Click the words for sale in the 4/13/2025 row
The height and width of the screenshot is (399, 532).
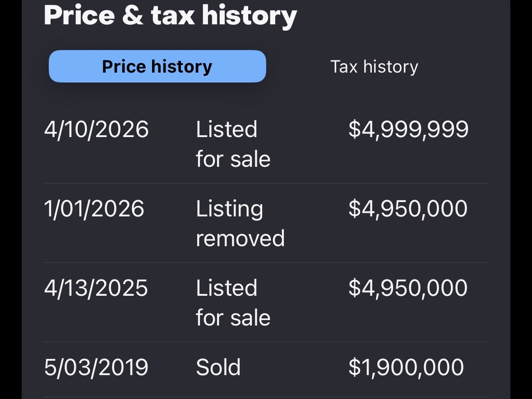point(233,318)
